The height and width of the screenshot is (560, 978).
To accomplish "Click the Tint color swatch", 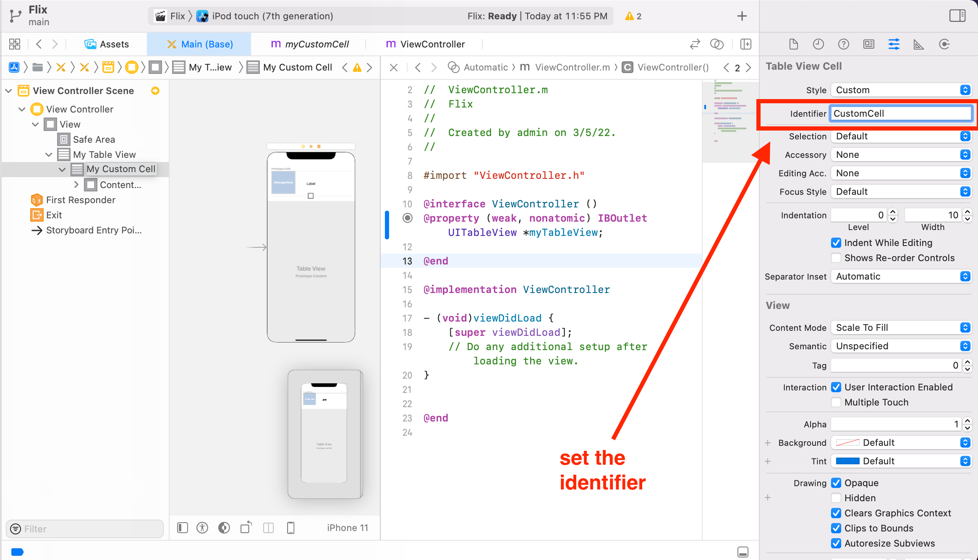I will 847,461.
